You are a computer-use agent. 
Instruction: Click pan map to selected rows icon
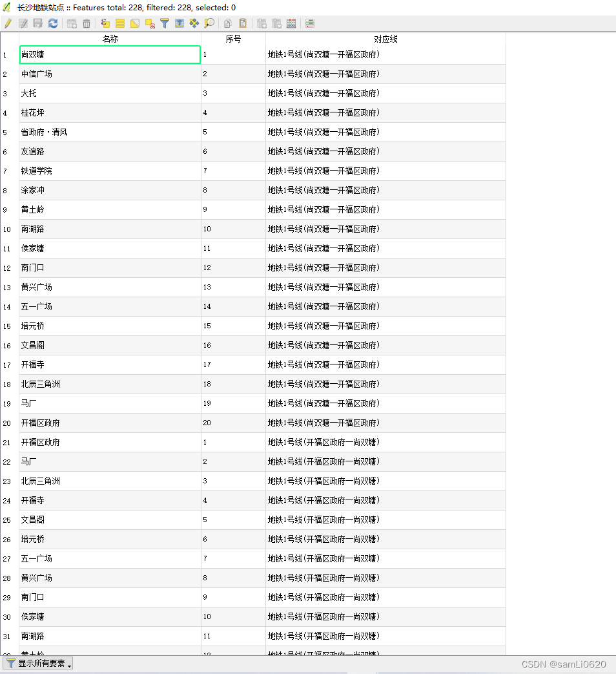click(x=194, y=24)
